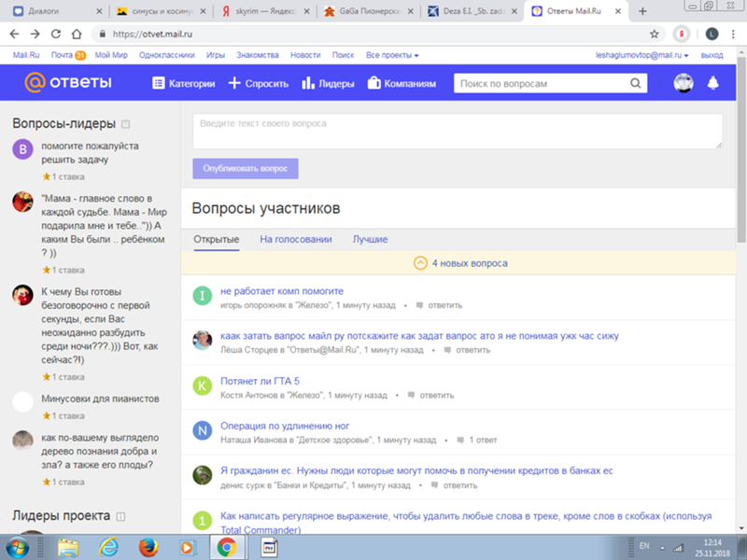The width and height of the screenshot is (747, 560).
Task: Open leshaglumovtop@mail.ru account dropdown
Action: (641, 55)
